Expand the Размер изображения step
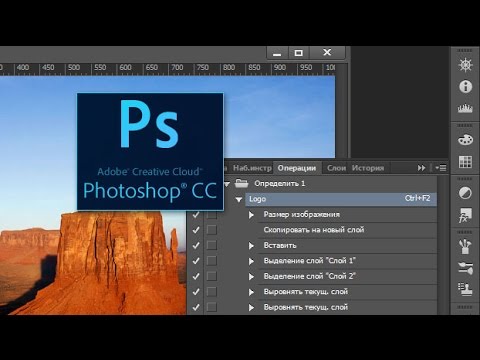The image size is (480, 360). tap(251, 215)
